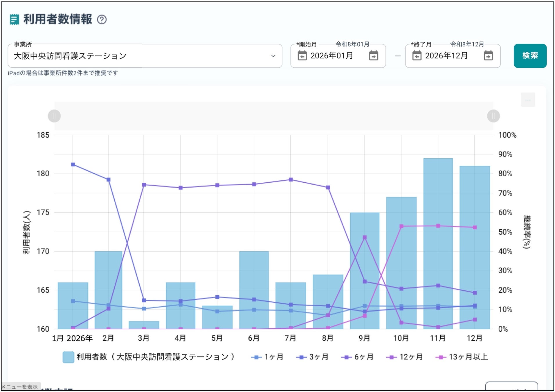The width and height of the screenshot is (555, 392).
Task: Toggle 1ヶ月 line in chart legend
Action: click(x=267, y=357)
